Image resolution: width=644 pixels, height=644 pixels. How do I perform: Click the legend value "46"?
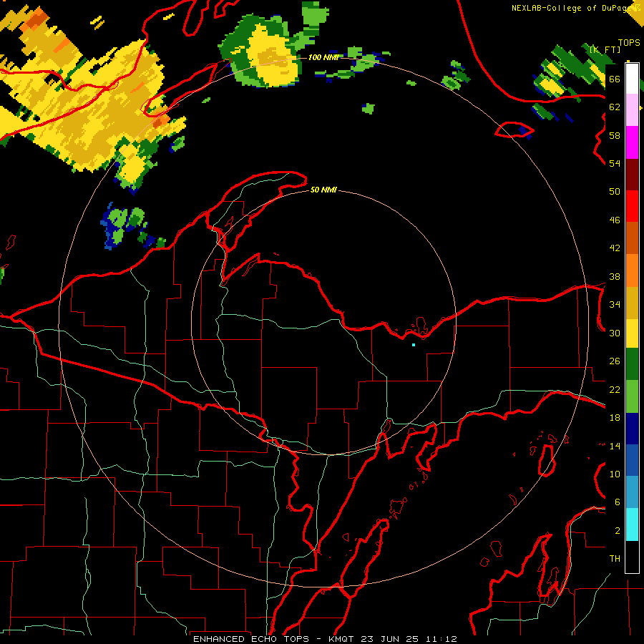(615, 220)
